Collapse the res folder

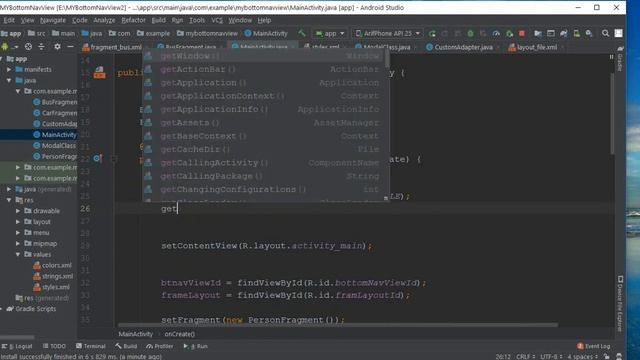click(x=9, y=200)
